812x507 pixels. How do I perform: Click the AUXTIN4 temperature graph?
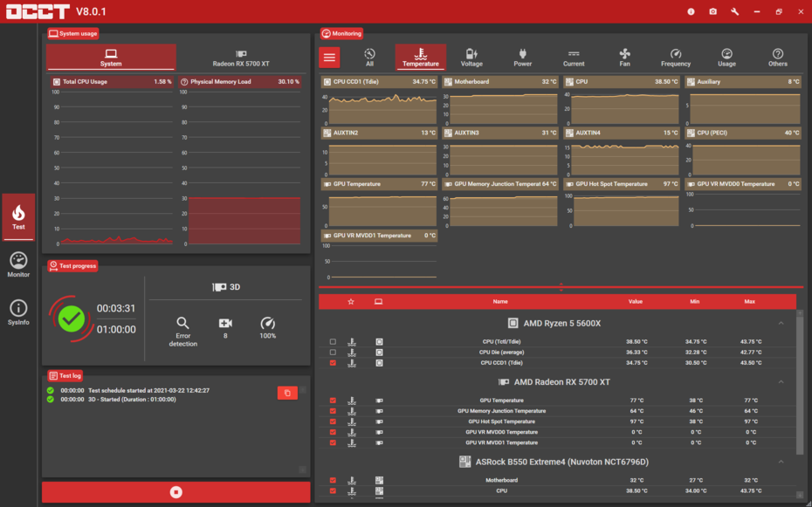pyautogui.click(x=621, y=152)
